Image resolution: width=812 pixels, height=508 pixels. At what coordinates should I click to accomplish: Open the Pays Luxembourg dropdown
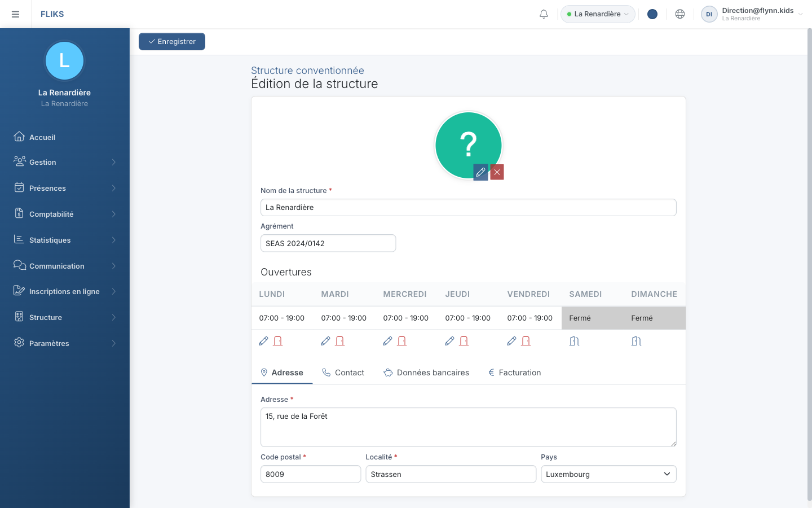[608, 474]
